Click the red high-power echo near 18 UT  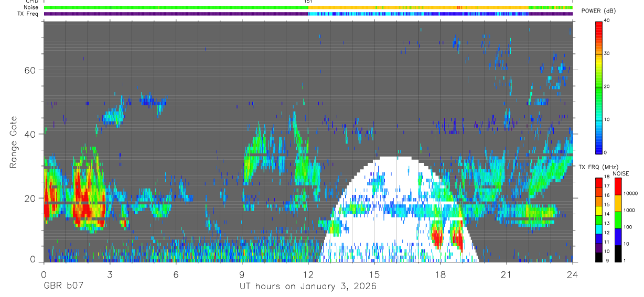click(x=437, y=237)
